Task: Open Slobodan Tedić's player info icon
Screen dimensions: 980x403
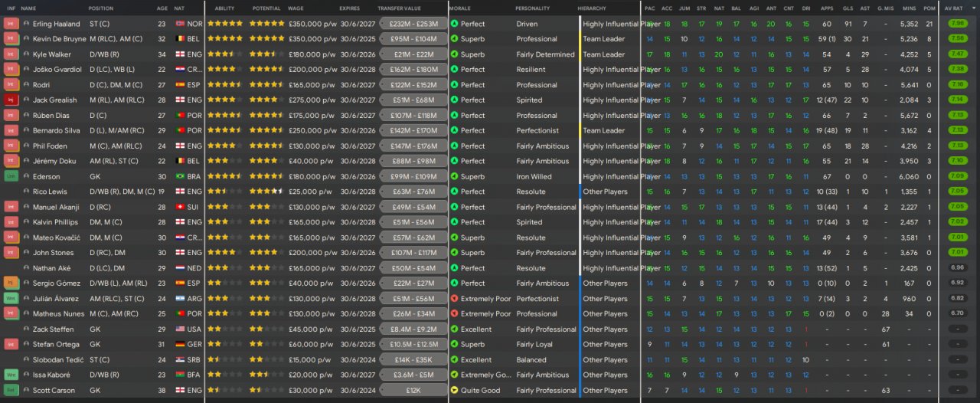Action: [27, 359]
